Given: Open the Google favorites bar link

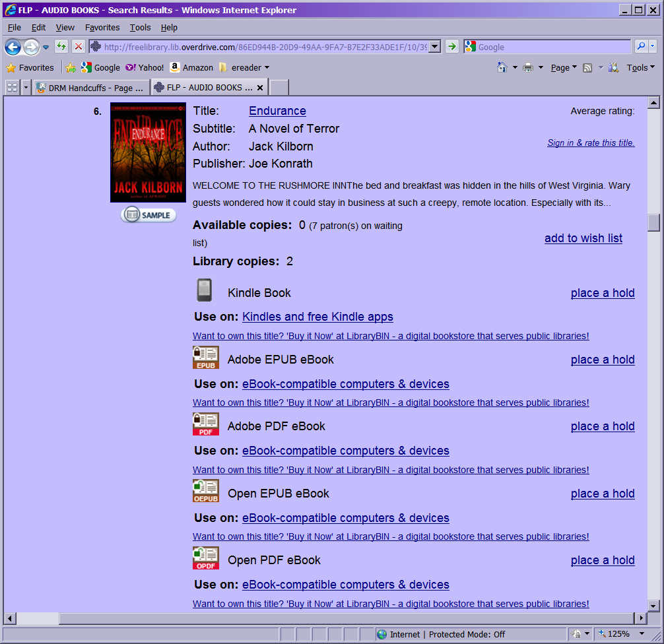Looking at the screenshot, I should [x=101, y=68].
